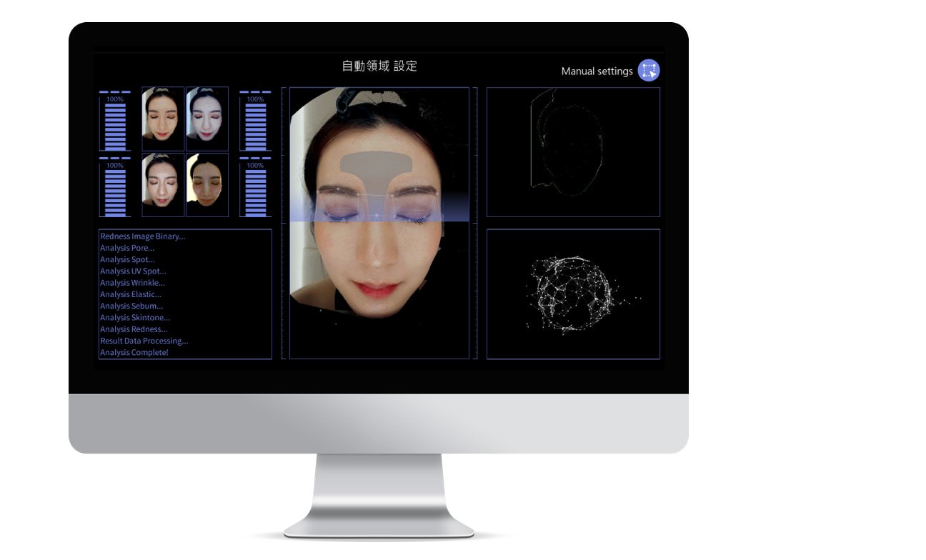Screen dimensions: 926x560
Task: Click the 自動領域 設定 title
Action: (379, 66)
